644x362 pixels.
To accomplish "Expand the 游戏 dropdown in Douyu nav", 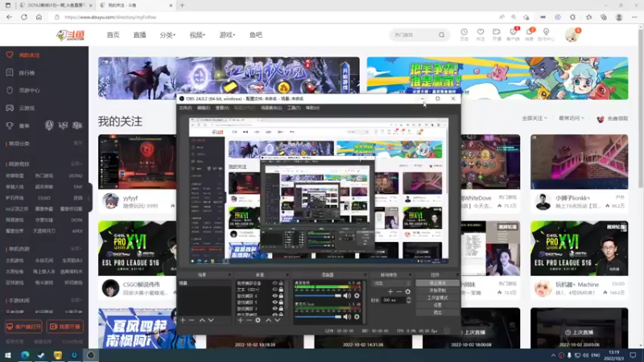I will point(227,35).
